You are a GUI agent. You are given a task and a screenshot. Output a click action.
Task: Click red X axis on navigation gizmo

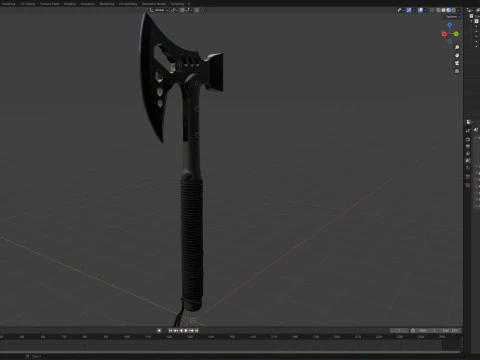(444, 34)
